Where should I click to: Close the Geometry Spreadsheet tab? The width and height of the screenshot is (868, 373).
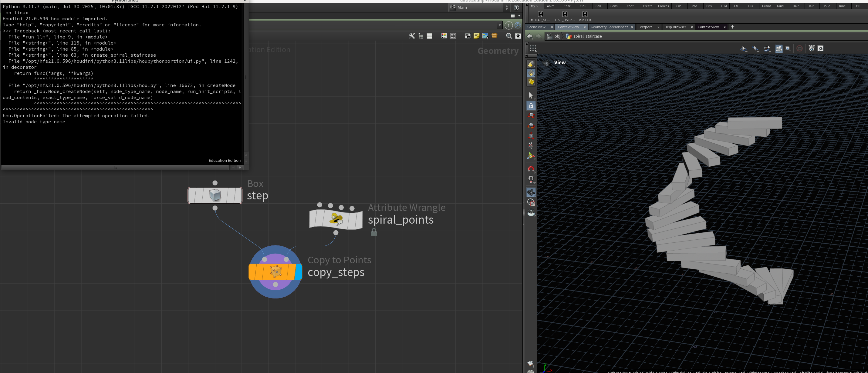tap(632, 27)
